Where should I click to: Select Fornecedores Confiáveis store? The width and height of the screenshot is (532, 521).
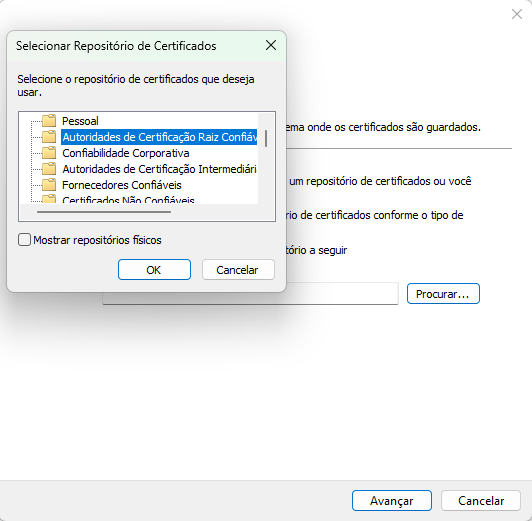tap(122, 185)
